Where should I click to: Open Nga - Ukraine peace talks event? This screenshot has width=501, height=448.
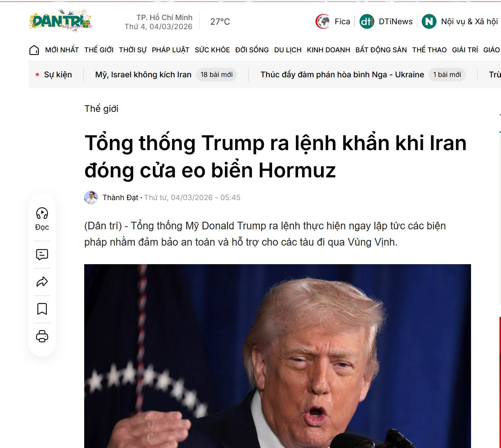[x=342, y=75]
